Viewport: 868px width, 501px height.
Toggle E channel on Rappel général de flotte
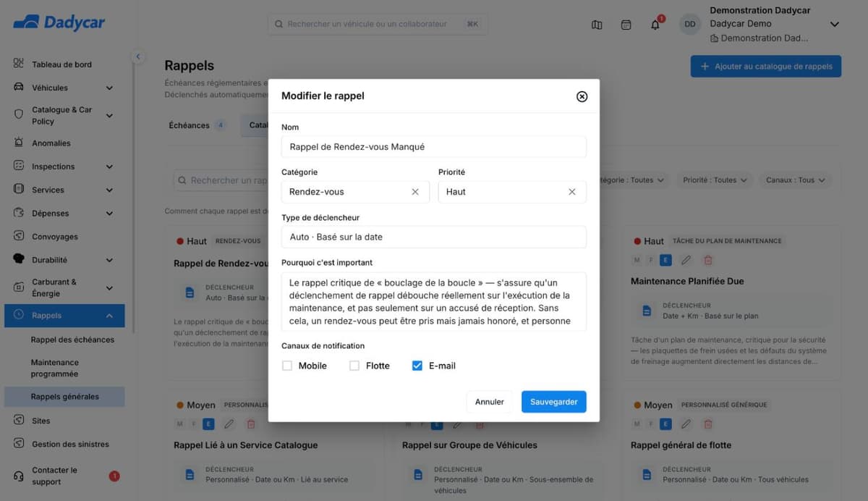click(x=665, y=424)
